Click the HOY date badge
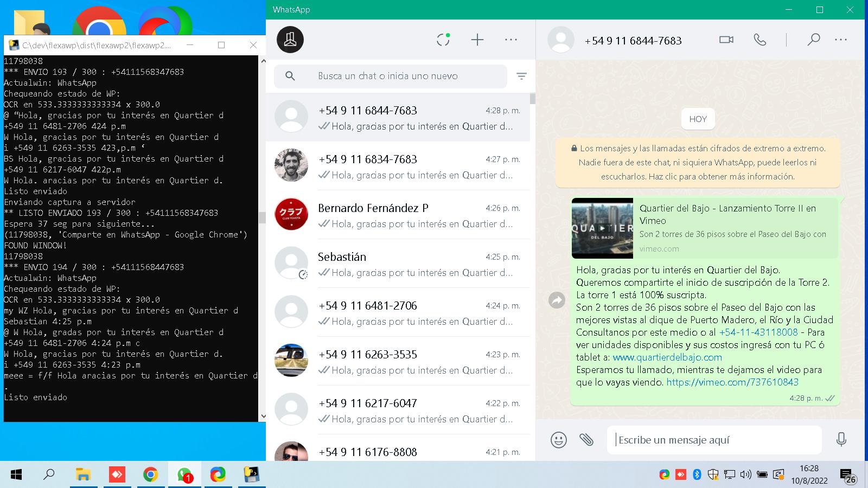This screenshot has height=488, width=868. tap(698, 119)
